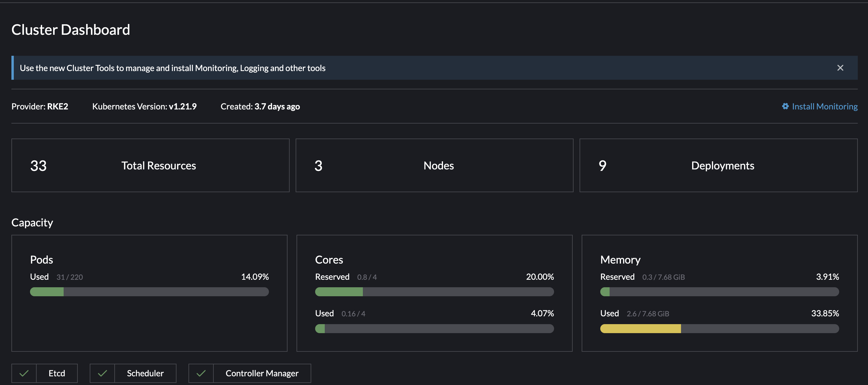Open Install Monitoring
The width and height of the screenshot is (868, 385).
(x=824, y=106)
